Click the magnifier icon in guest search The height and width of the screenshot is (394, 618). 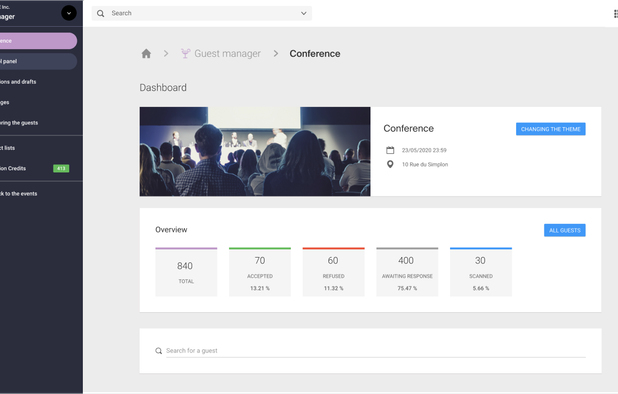click(x=158, y=351)
